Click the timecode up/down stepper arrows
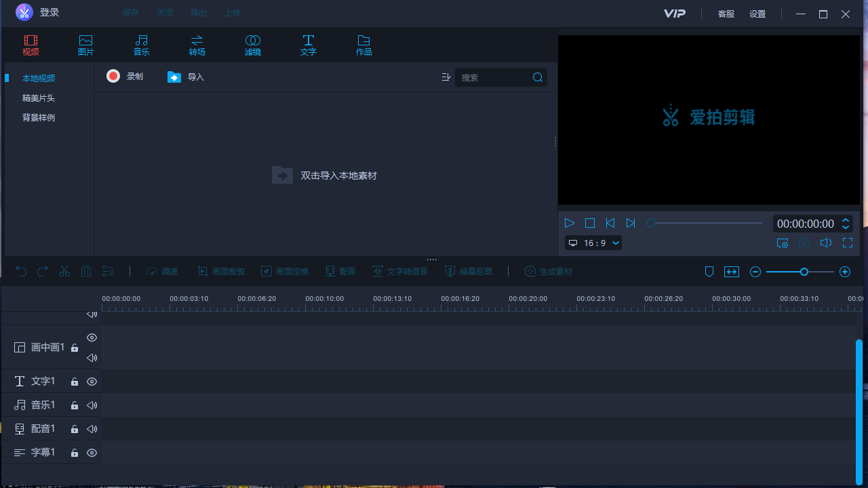868x488 pixels. (x=846, y=224)
